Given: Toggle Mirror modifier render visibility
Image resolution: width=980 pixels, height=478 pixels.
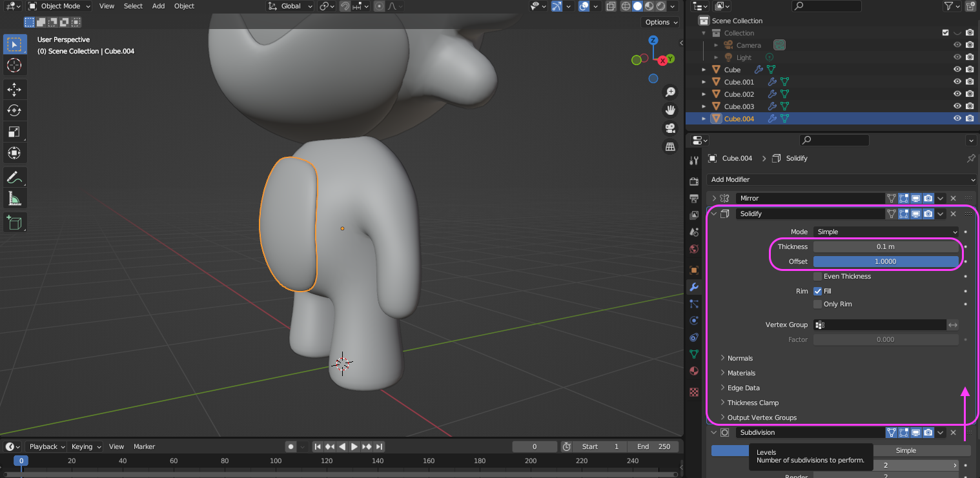Looking at the screenshot, I should [x=928, y=198].
